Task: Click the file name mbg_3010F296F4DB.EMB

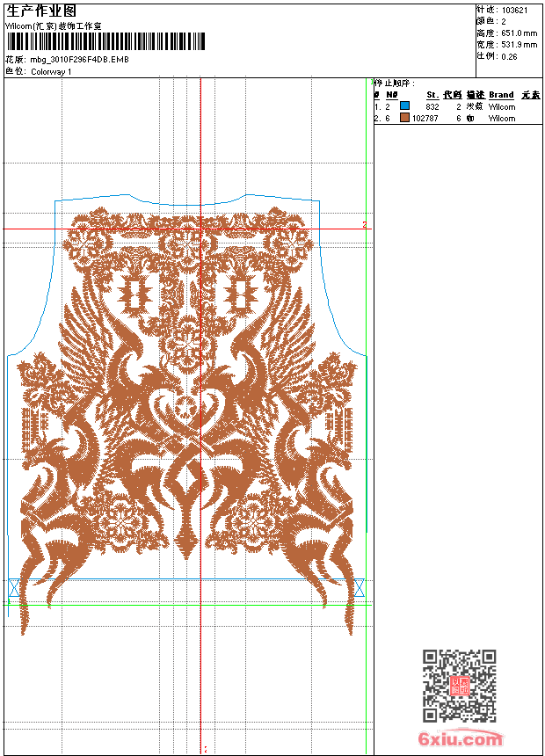Action: (x=79, y=59)
